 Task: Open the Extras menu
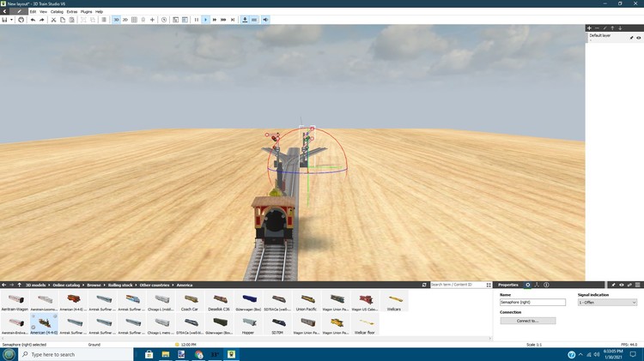tap(72, 12)
